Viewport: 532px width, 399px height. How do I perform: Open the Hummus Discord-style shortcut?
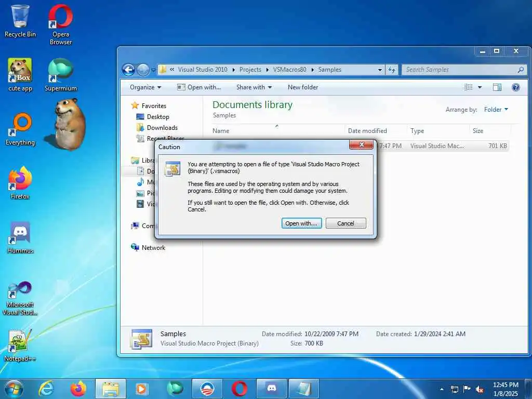pos(20,237)
